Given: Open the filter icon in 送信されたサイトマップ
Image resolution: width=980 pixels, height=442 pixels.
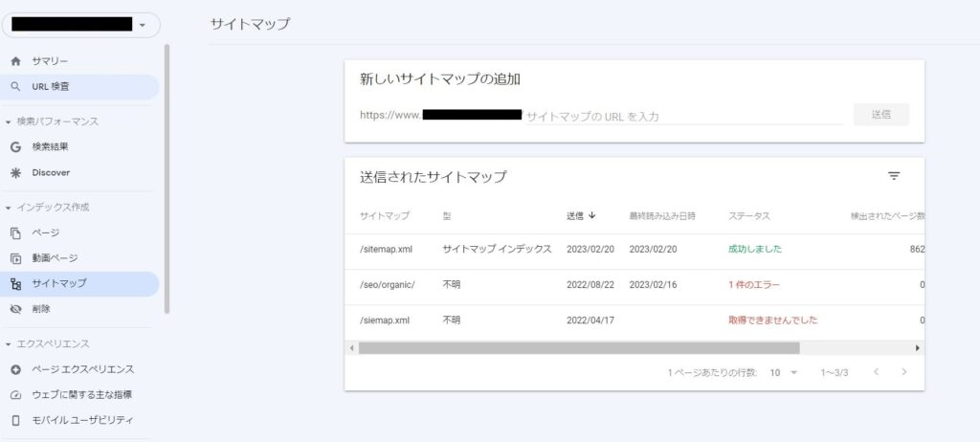Looking at the screenshot, I should click(x=894, y=176).
